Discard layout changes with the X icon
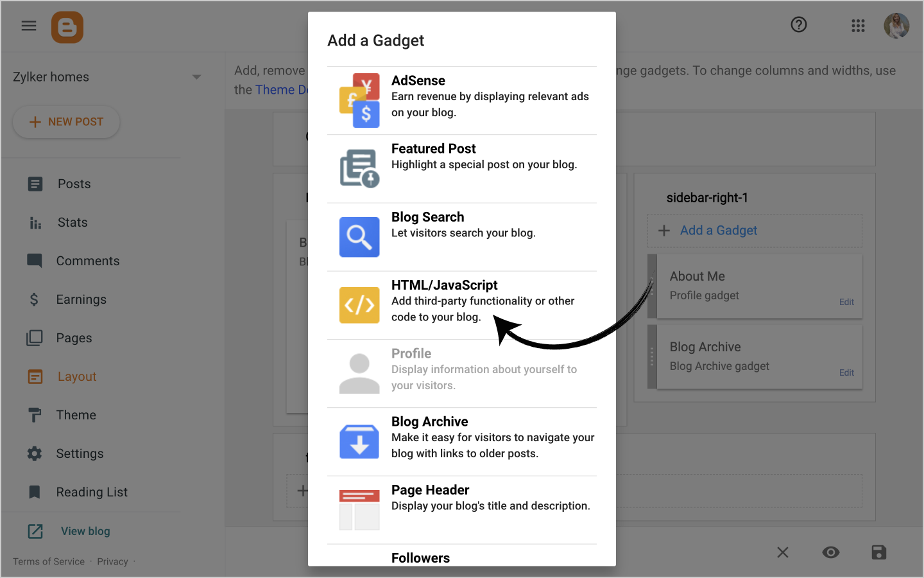This screenshot has height=578, width=924. (x=783, y=552)
